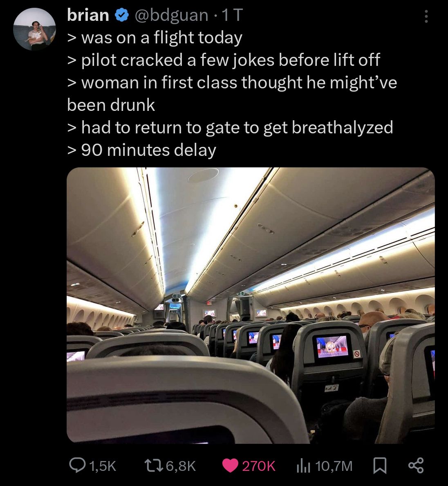Click the 'was on a flight today' line
This screenshot has width=448, height=486.
[x=155, y=38]
